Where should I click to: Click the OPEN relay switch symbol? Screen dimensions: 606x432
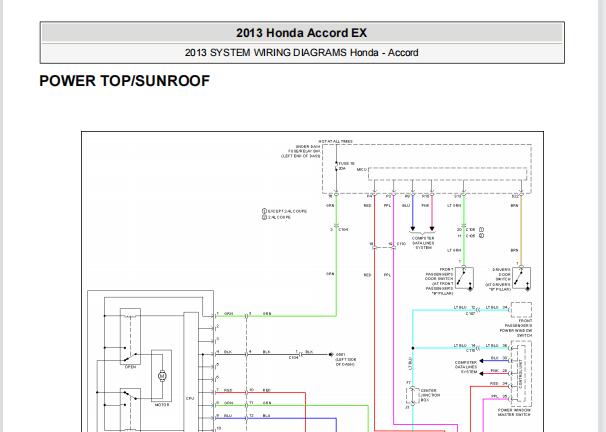click(x=130, y=336)
